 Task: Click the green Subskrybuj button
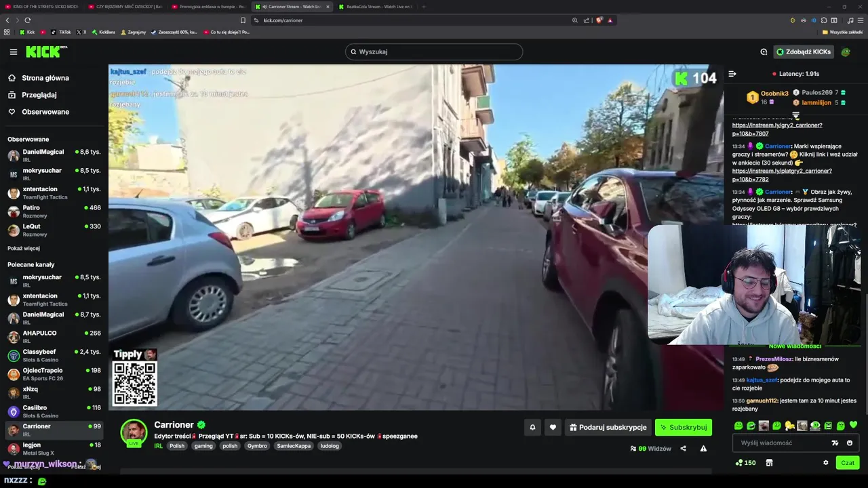tap(684, 427)
